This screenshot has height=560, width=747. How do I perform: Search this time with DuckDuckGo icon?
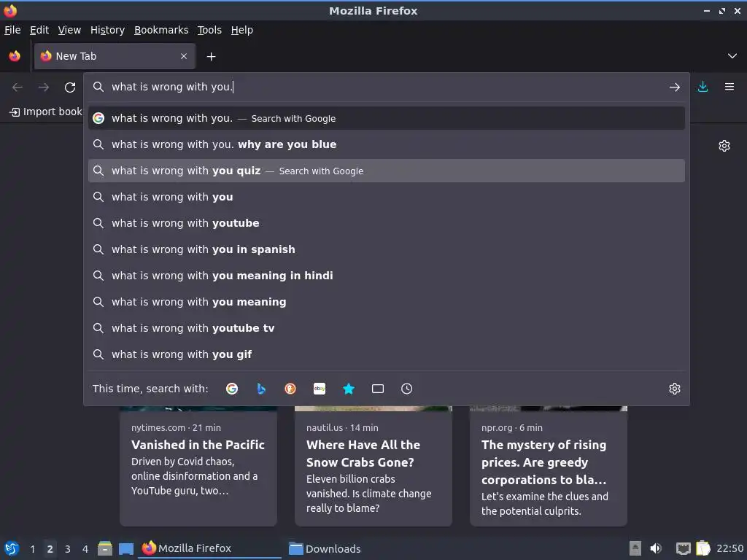click(x=290, y=389)
